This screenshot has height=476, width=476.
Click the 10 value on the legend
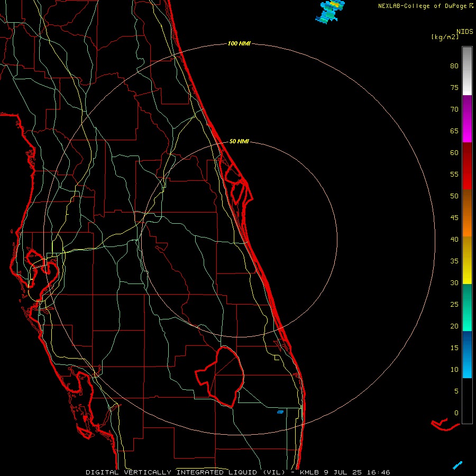click(x=454, y=370)
